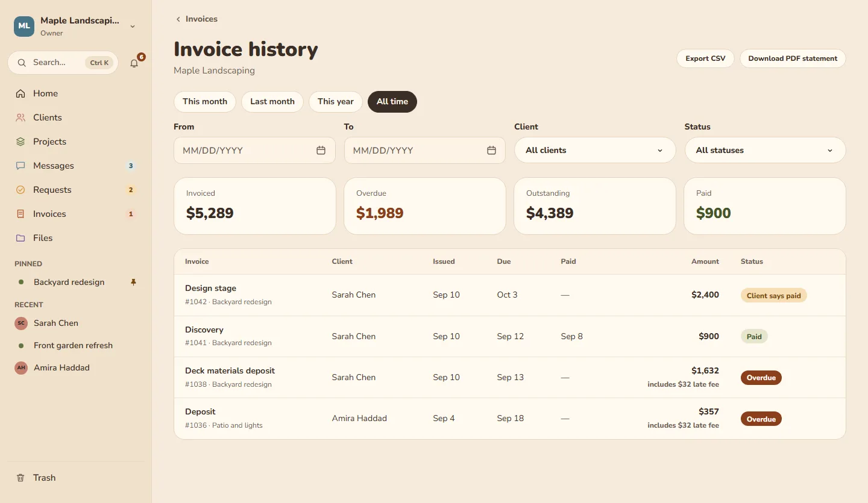
Task: Click Amira Haddad in the client column
Action: (x=359, y=418)
